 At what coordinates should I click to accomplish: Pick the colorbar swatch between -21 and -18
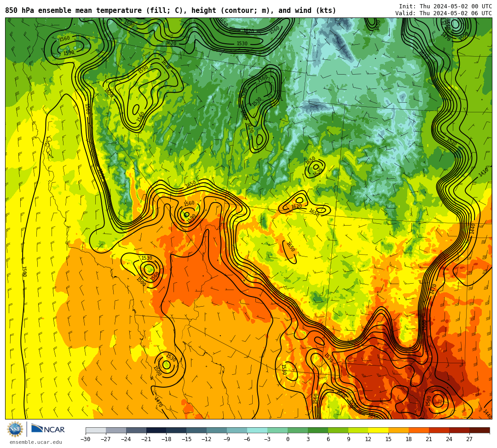click(156, 430)
